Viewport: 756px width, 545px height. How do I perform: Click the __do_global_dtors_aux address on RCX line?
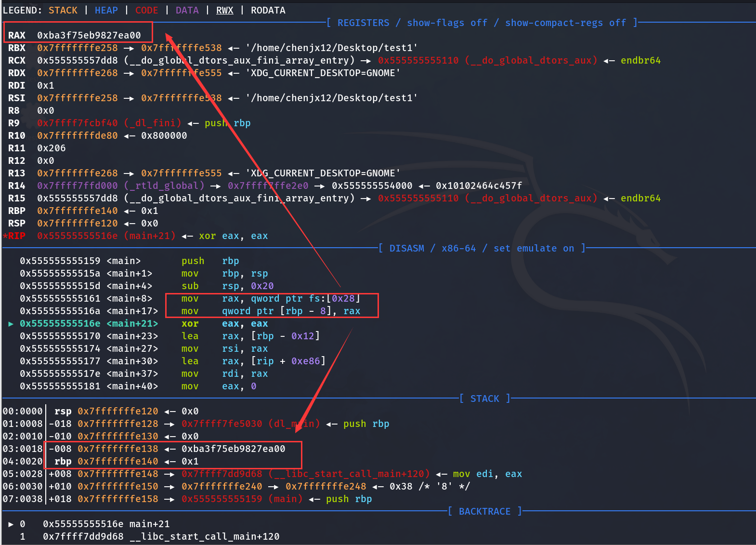tap(418, 60)
